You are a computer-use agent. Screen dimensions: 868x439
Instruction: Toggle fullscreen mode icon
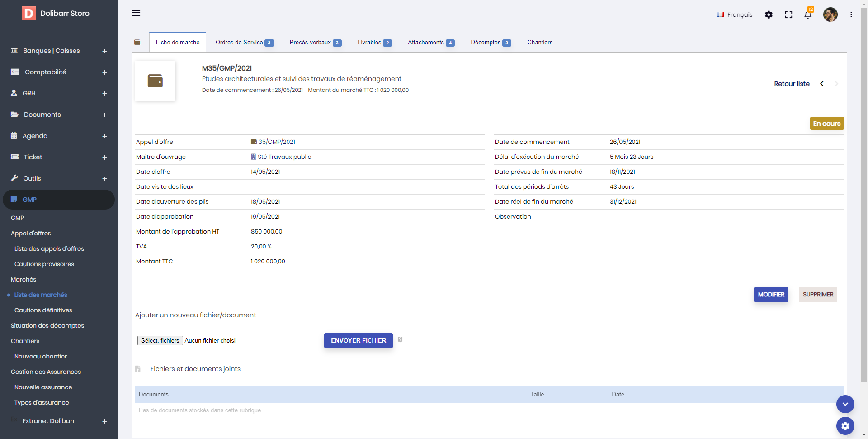(788, 14)
